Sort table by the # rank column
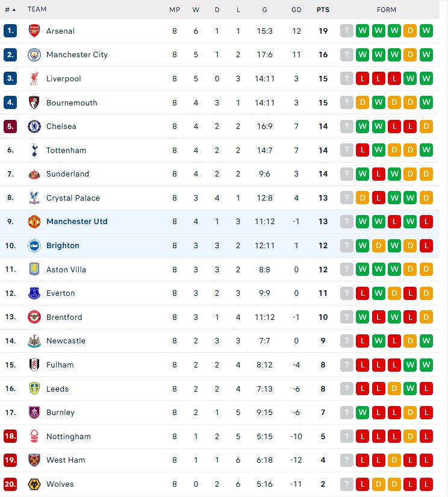448x497 pixels. (10, 10)
